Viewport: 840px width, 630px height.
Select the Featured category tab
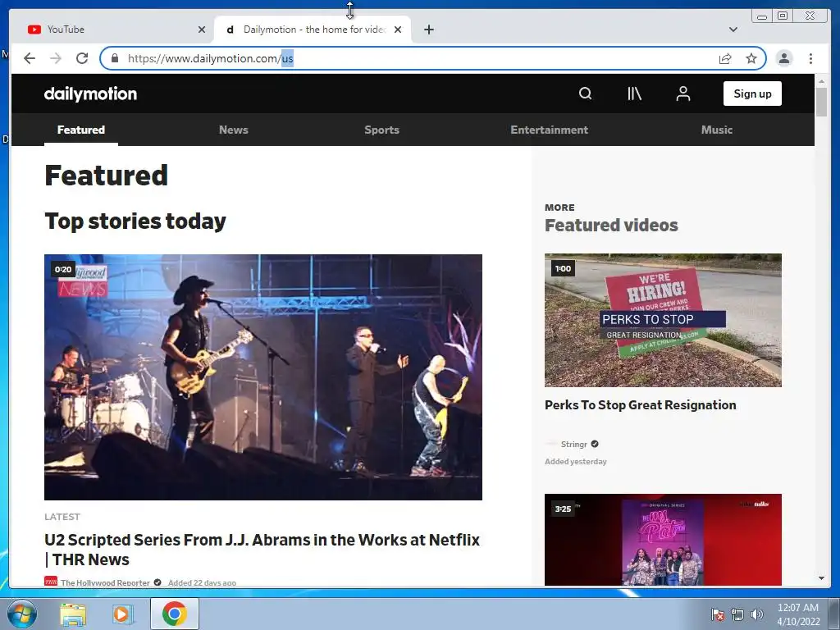point(81,130)
